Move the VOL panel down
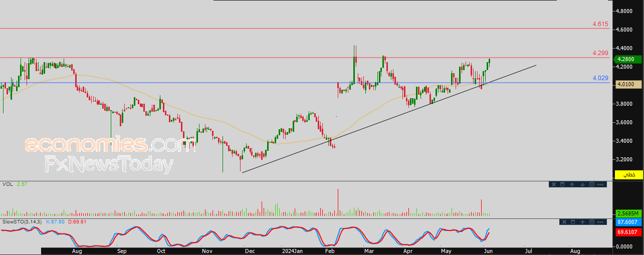644x255 pixels. tap(582, 184)
